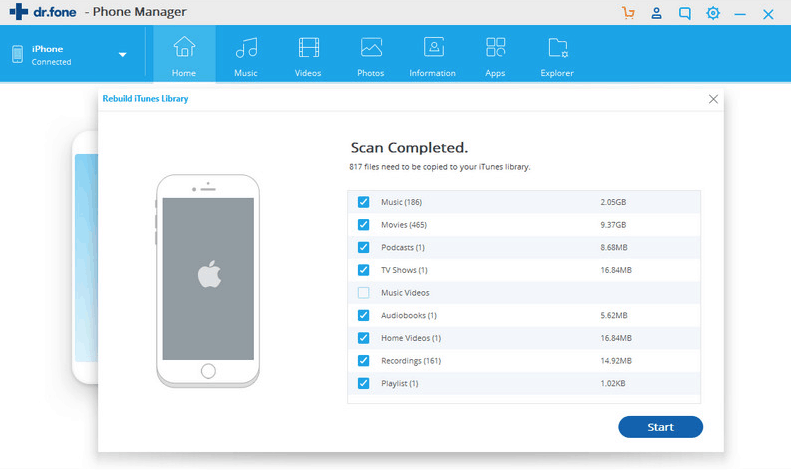This screenshot has height=470, width=791.
Task: Click the 9.37GB size value
Action: [613, 224]
